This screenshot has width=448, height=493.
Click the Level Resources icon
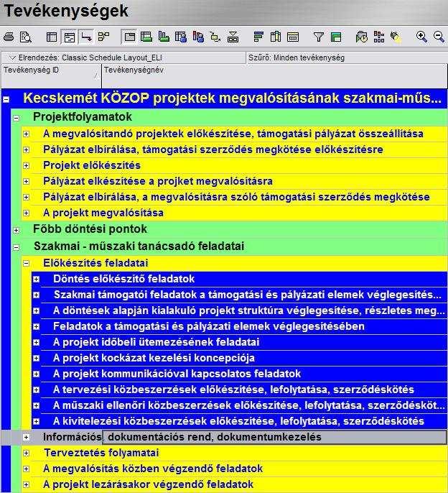pos(379,37)
